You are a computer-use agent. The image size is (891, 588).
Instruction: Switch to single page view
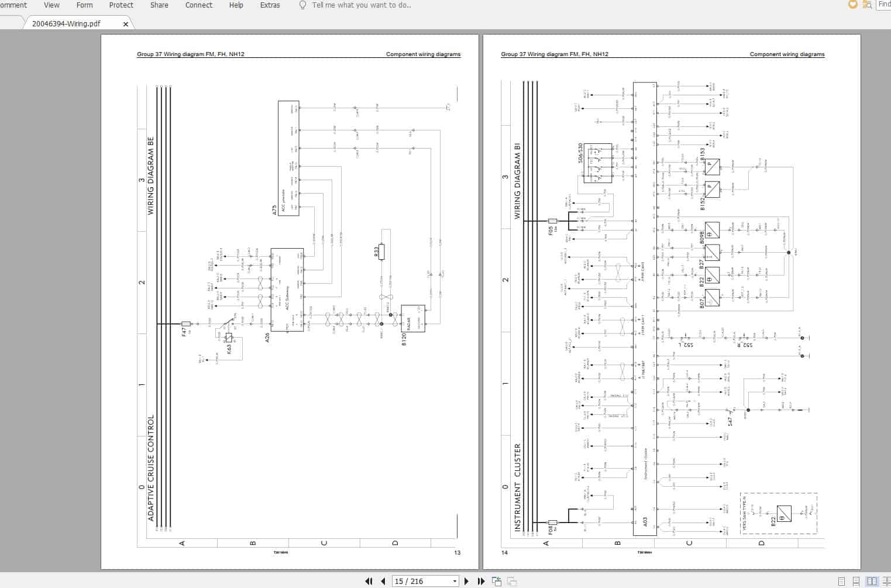[841, 581]
